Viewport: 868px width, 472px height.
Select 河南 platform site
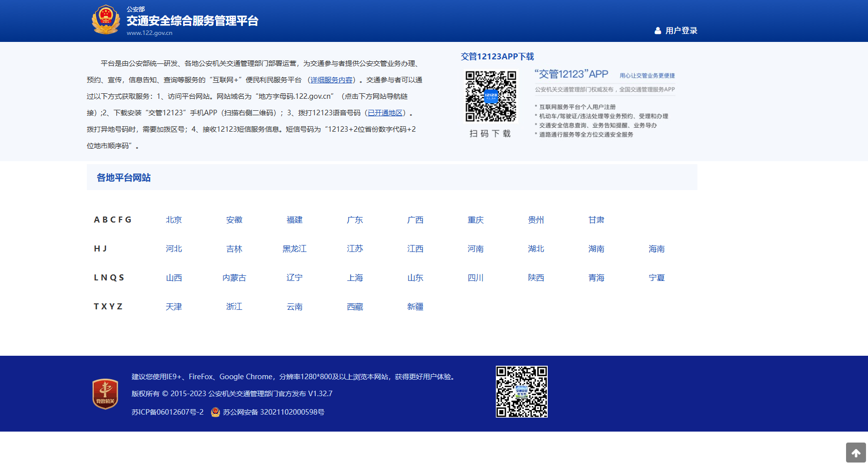[x=476, y=249]
